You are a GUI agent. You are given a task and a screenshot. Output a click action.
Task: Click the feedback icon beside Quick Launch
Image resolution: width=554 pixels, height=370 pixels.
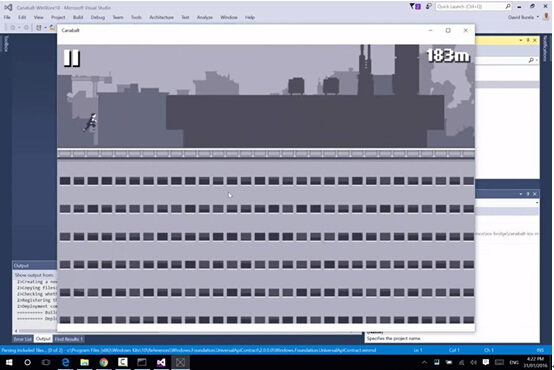point(429,6)
